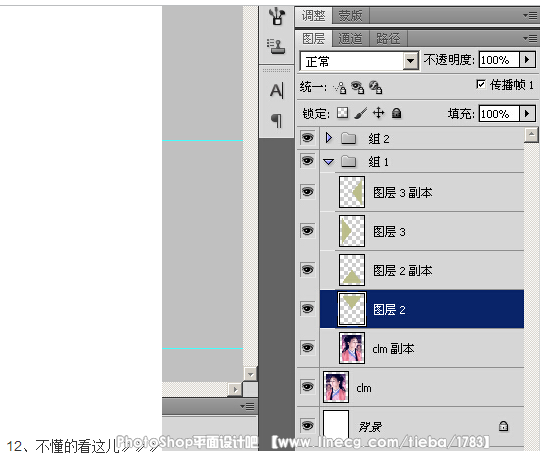Image resolution: width=540 pixels, height=459 pixels.
Task: Click the 不透明度 100% input field
Action: tap(499, 60)
